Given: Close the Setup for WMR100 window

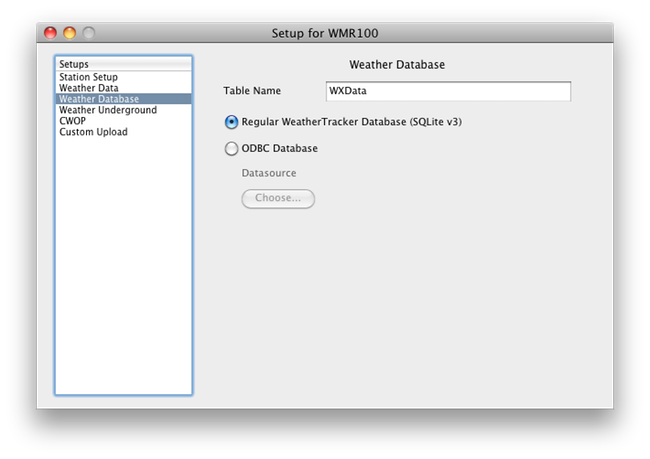Looking at the screenshot, I should (x=51, y=33).
